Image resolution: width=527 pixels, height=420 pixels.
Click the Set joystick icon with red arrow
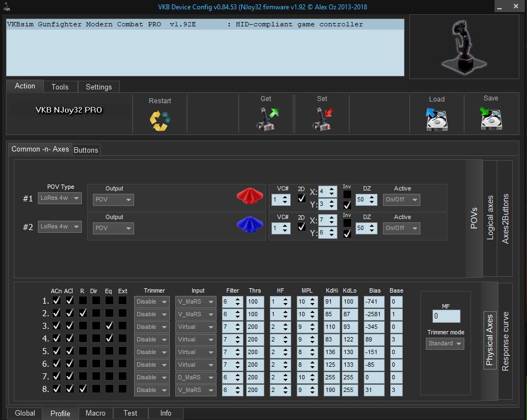pos(323,119)
